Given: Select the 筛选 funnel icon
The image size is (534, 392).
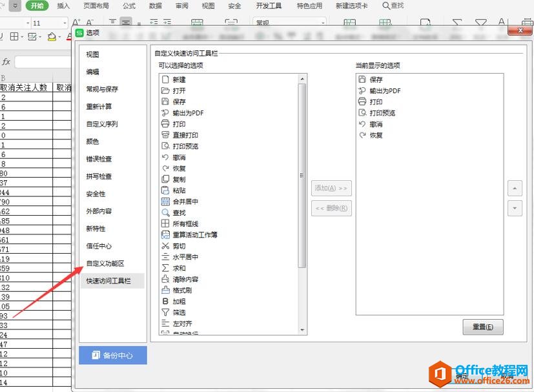Looking at the screenshot, I should coord(165,313).
